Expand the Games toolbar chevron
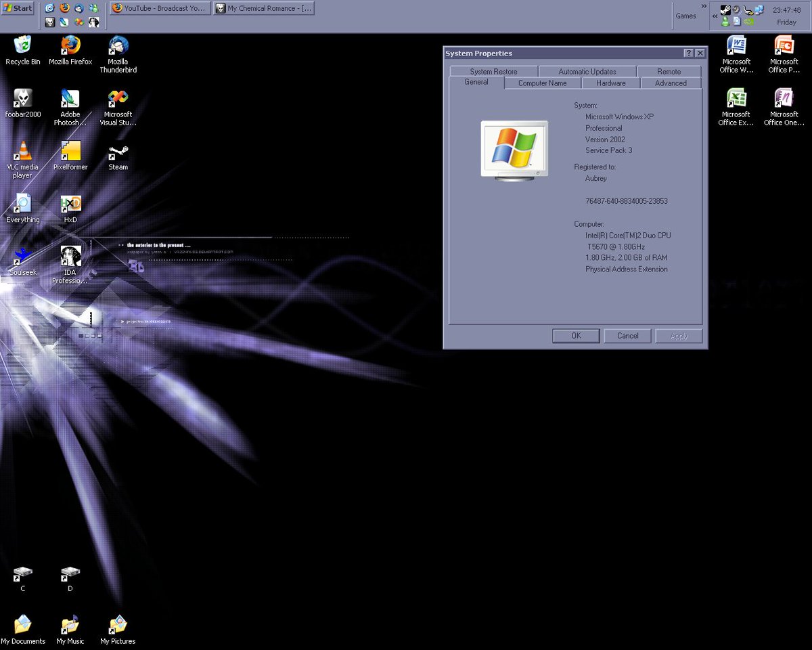The image size is (812, 650). (x=704, y=6)
